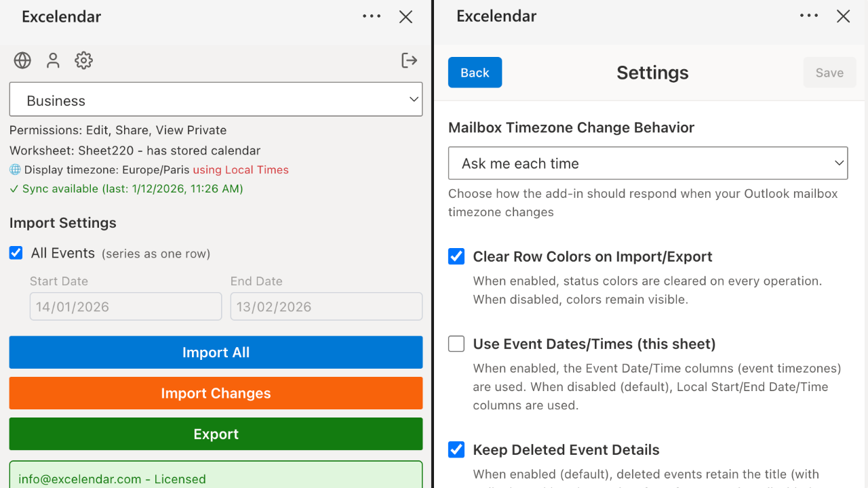
Task: Open Excelendar settings via gear icon
Action: (x=83, y=60)
